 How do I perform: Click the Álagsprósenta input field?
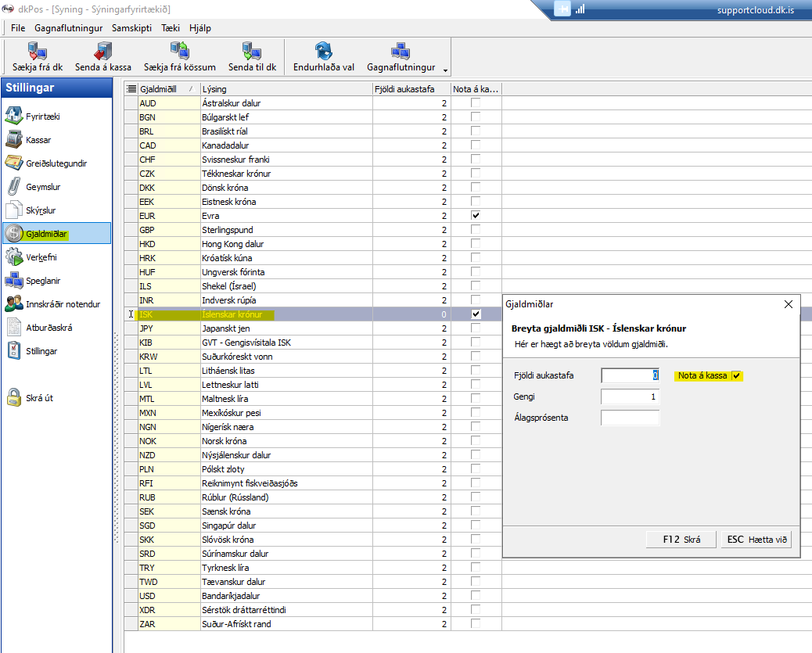coord(630,418)
